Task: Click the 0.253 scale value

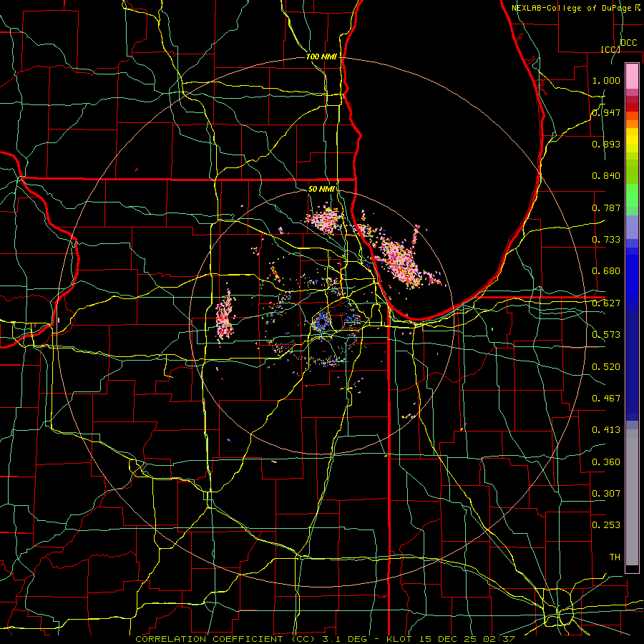Action: pyautogui.click(x=606, y=525)
